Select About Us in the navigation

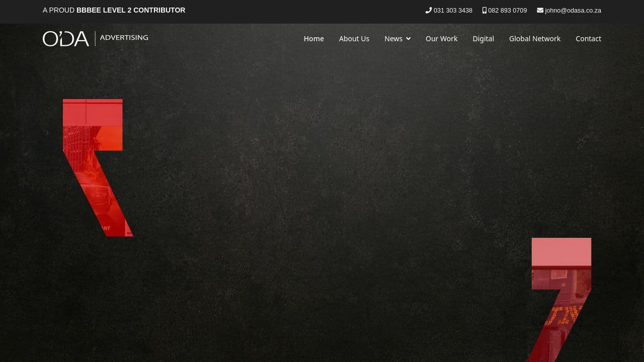click(354, 38)
